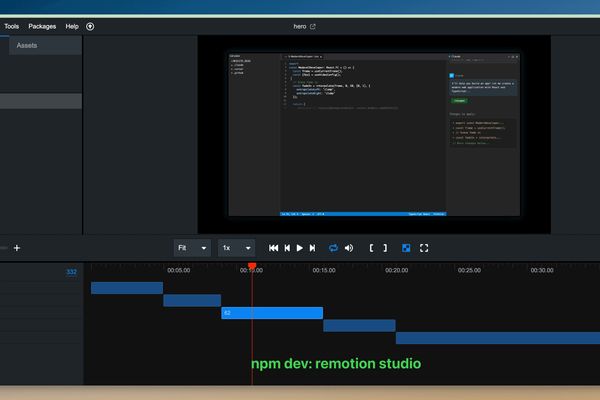Click the hero composition title
The height and width of the screenshot is (400, 600).
point(300,26)
